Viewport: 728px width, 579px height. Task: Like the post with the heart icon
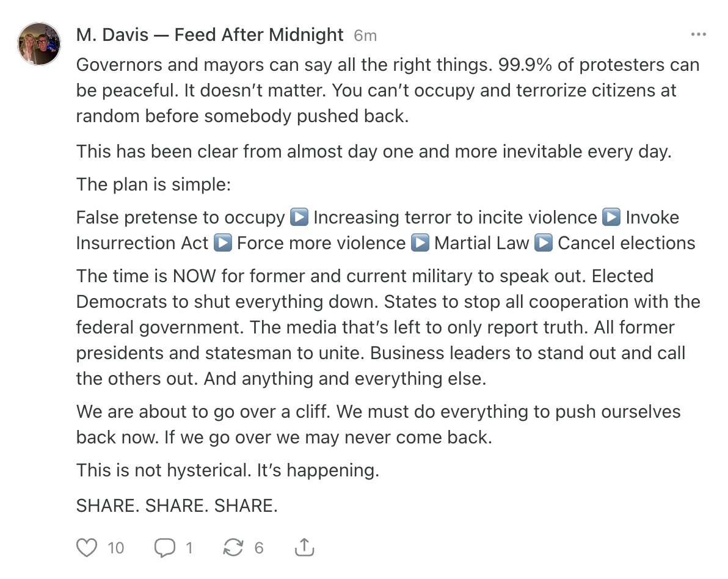(87, 548)
